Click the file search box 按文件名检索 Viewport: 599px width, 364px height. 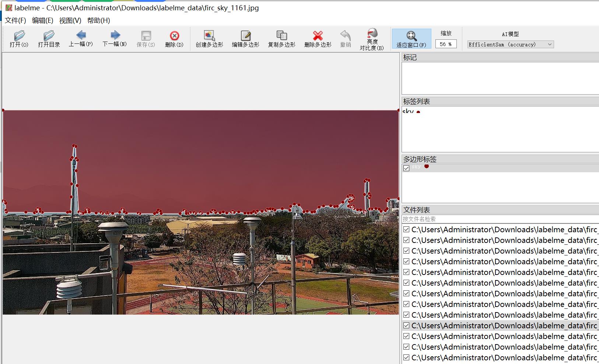pos(500,219)
